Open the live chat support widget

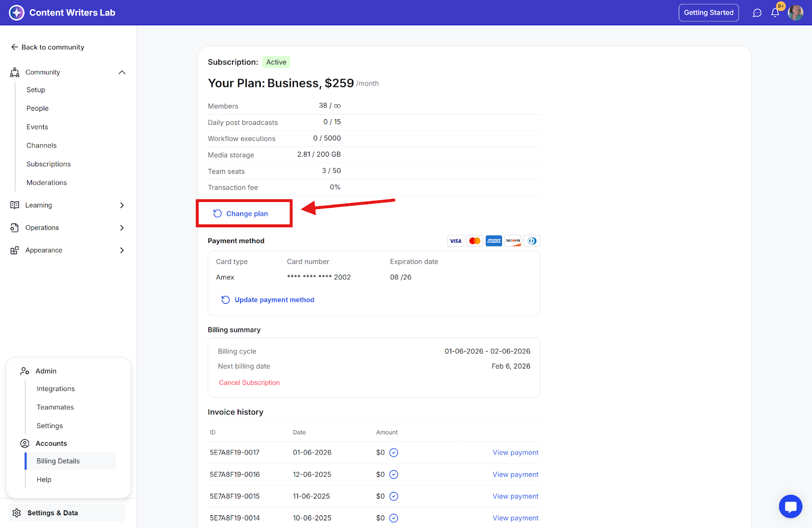(x=790, y=506)
